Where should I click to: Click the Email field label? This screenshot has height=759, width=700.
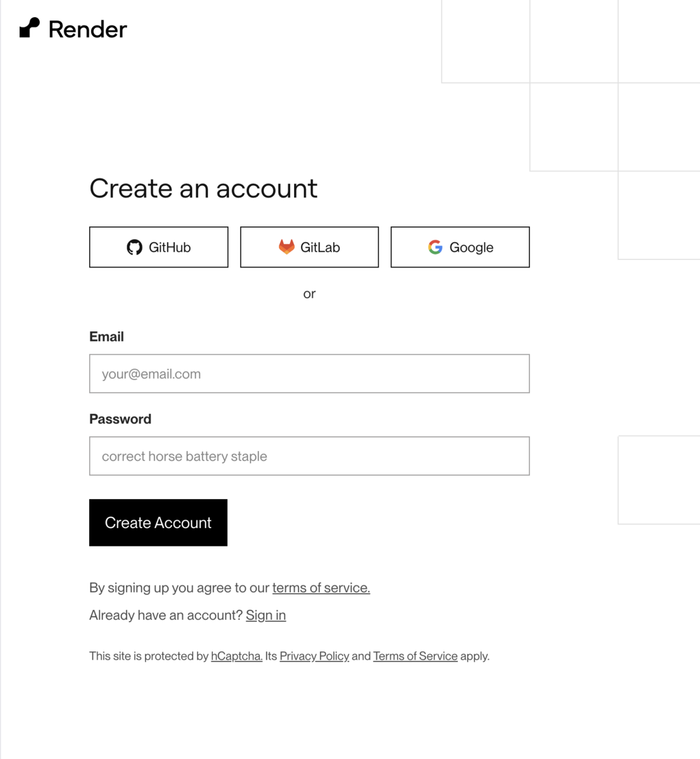pos(106,336)
